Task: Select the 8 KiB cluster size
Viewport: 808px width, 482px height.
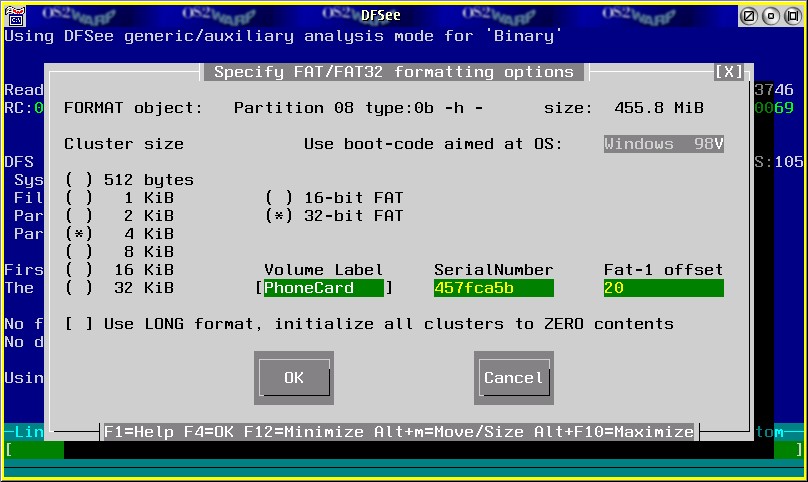Action: [120, 252]
